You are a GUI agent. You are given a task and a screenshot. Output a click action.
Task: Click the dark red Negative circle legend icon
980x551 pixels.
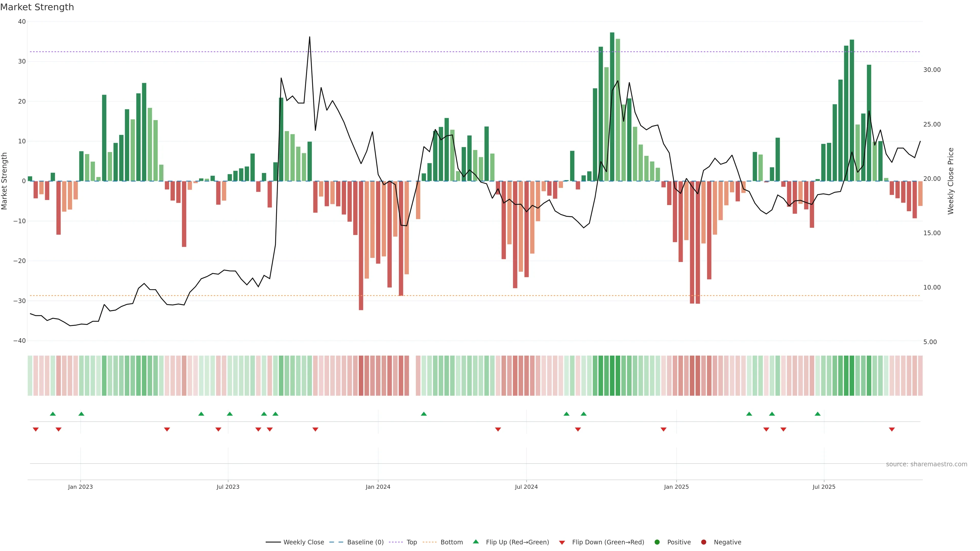click(703, 542)
